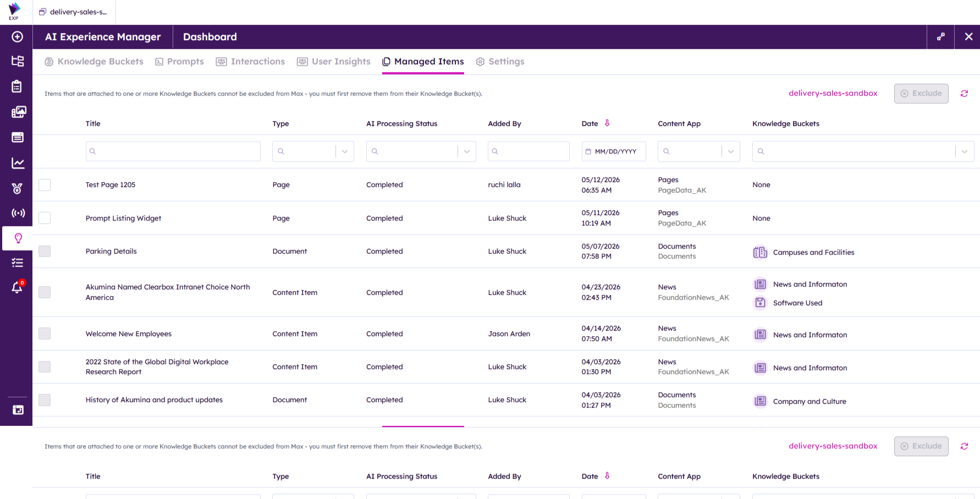Switch to the Settings tab
980x499 pixels.
point(500,62)
